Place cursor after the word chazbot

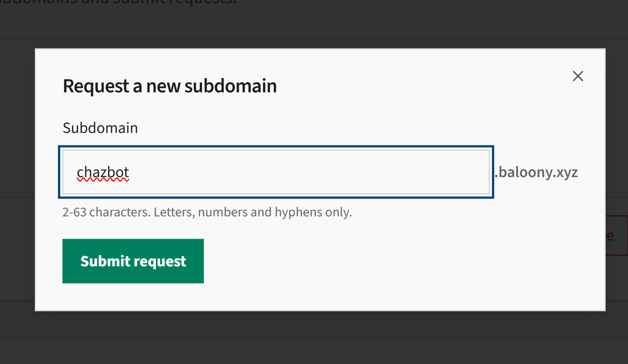point(130,172)
